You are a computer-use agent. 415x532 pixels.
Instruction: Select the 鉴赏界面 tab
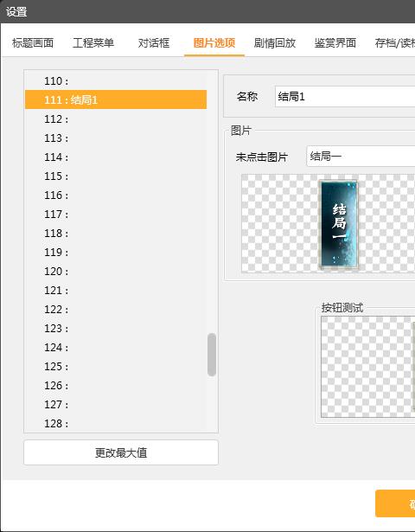[x=335, y=43]
